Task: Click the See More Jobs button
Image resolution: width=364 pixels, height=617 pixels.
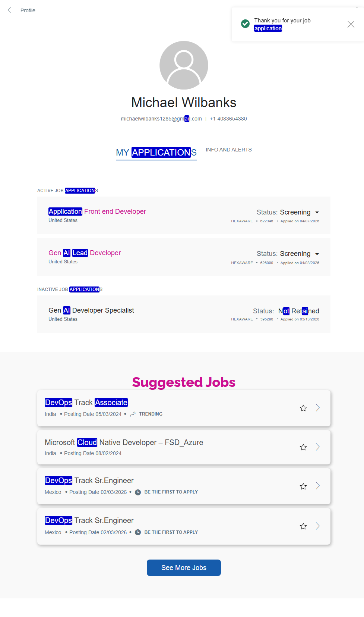Action: (184, 568)
